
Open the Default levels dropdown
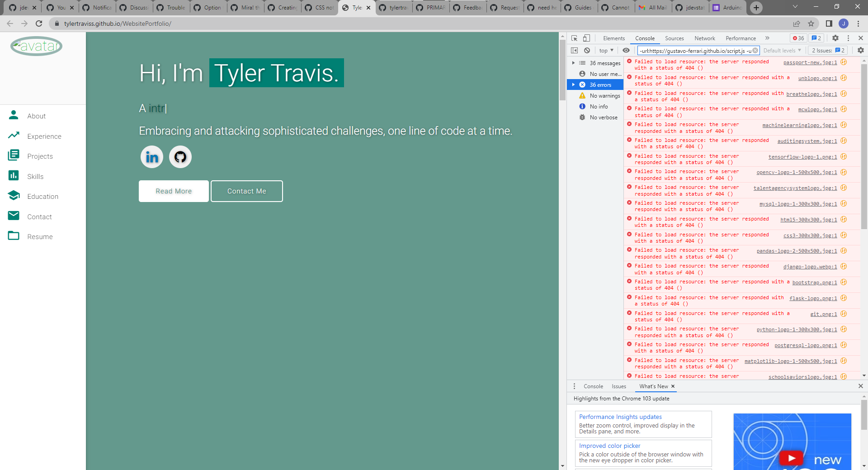pos(782,51)
